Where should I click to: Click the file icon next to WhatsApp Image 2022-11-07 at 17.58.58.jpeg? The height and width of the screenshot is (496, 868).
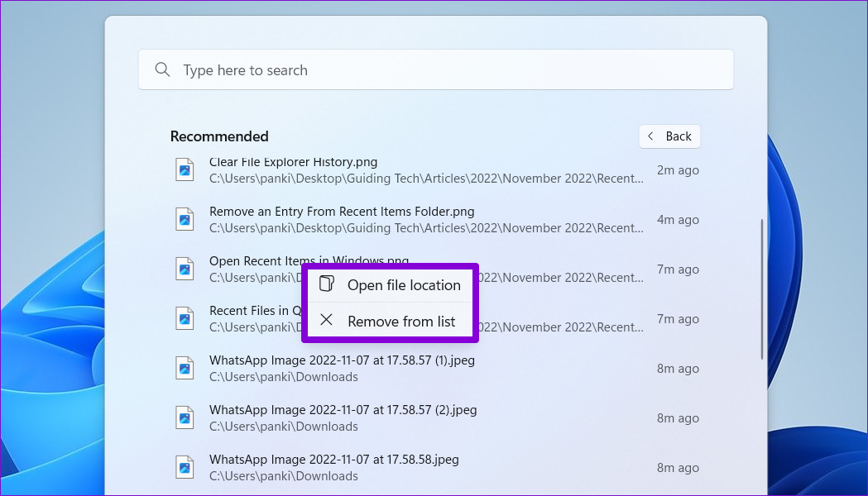[x=184, y=467]
